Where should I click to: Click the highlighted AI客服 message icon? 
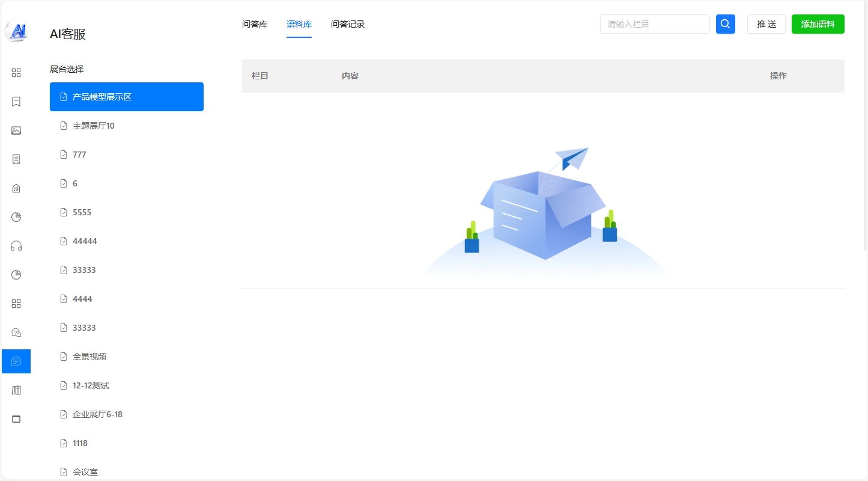pos(16,361)
